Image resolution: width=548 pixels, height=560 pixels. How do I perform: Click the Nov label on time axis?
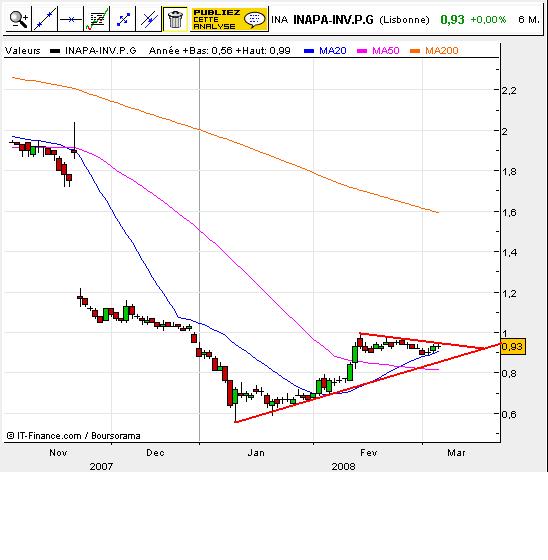pyautogui.click(x=58, y=453)
